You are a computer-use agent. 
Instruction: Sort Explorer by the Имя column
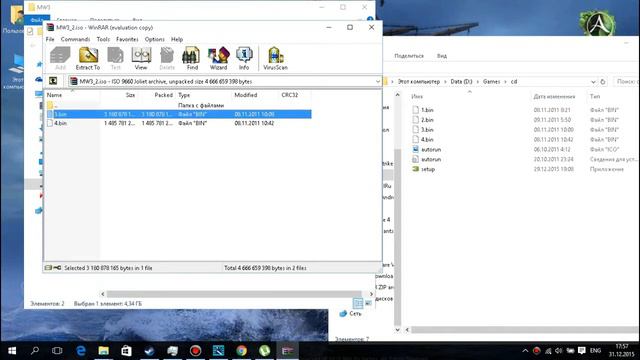pos(417,96)
